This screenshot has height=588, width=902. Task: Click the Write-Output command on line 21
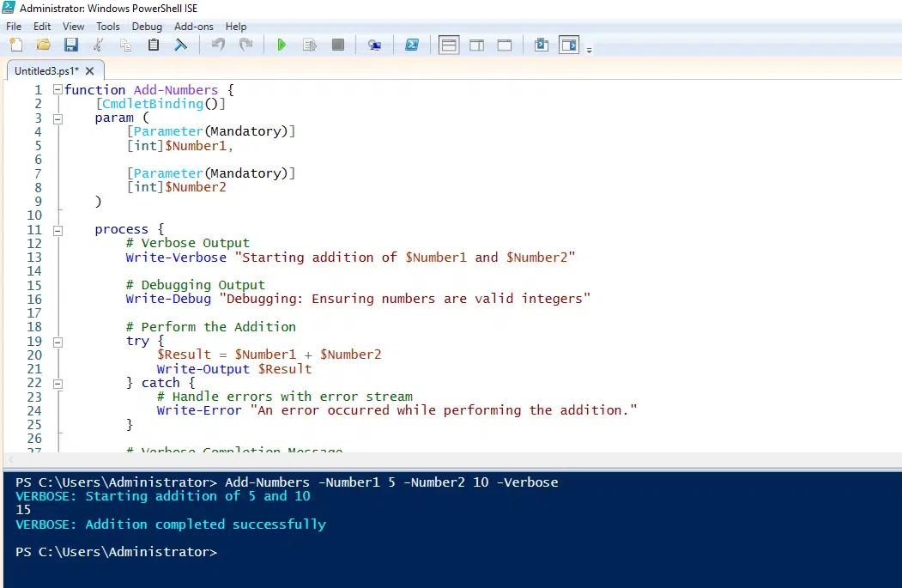click(203, 369)
